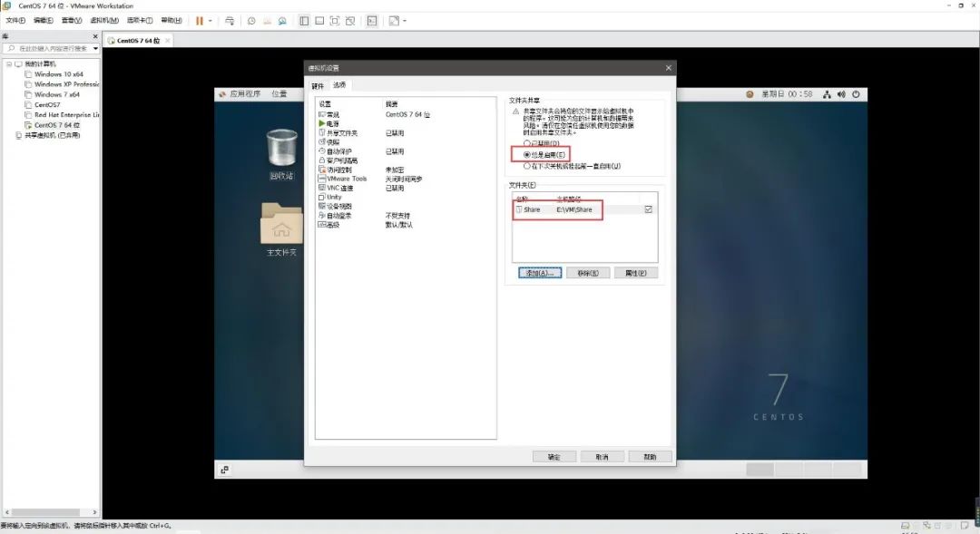
Task: Open the library search dropdown arrow
Action: (x=95, y=48)
